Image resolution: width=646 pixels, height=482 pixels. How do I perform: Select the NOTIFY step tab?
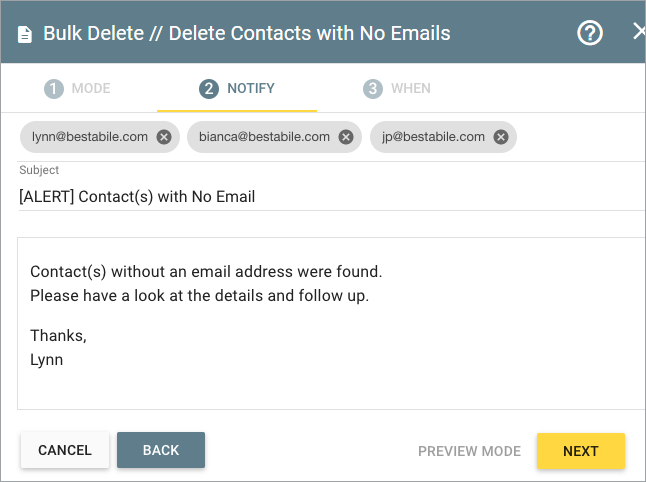coord(237,89)
